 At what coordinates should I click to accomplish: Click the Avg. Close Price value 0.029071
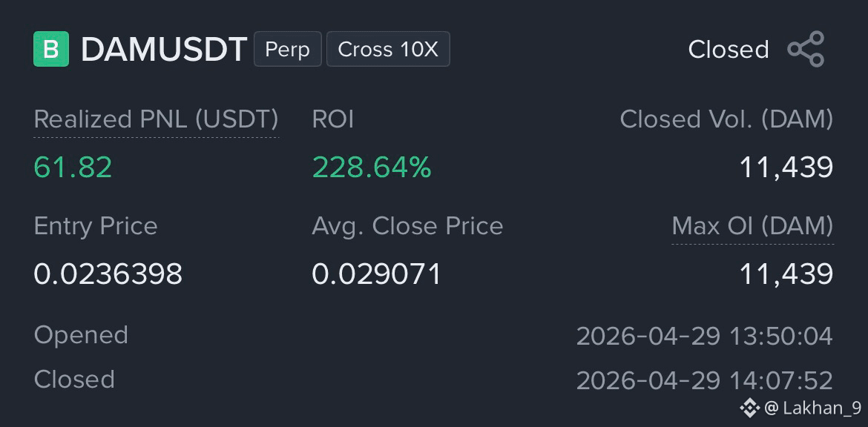tap(376, 274)
